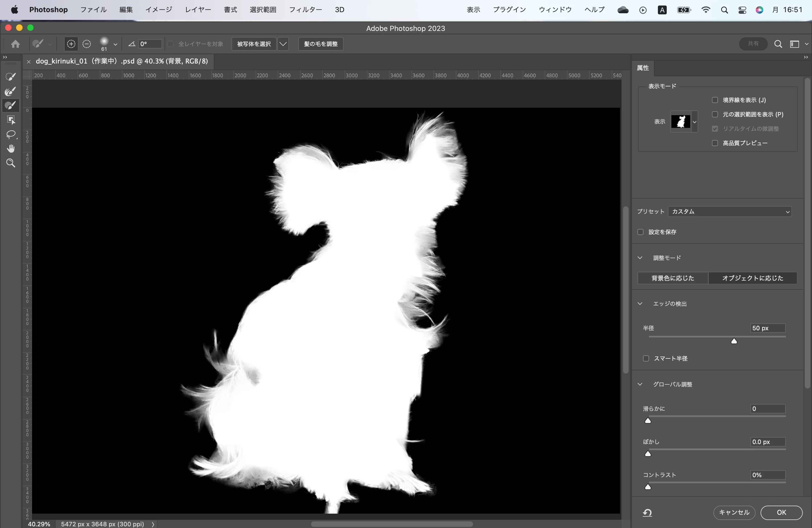Open the フィルター menu
Image resolution: width=812 pixels, height=528 pixels.
(x=305, y=10)
